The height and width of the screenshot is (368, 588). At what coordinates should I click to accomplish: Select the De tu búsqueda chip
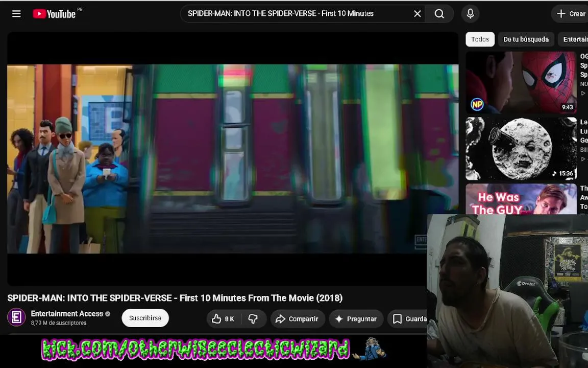(526, 39)
